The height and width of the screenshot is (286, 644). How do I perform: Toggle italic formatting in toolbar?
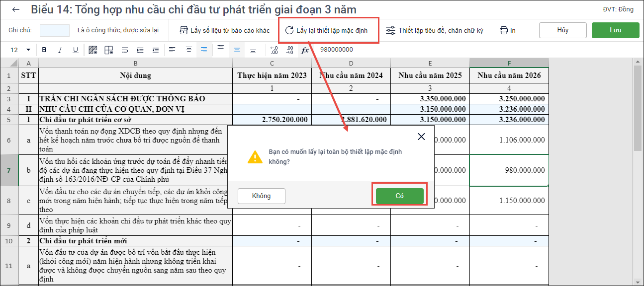pyautogui.click(x=60, y=50)
